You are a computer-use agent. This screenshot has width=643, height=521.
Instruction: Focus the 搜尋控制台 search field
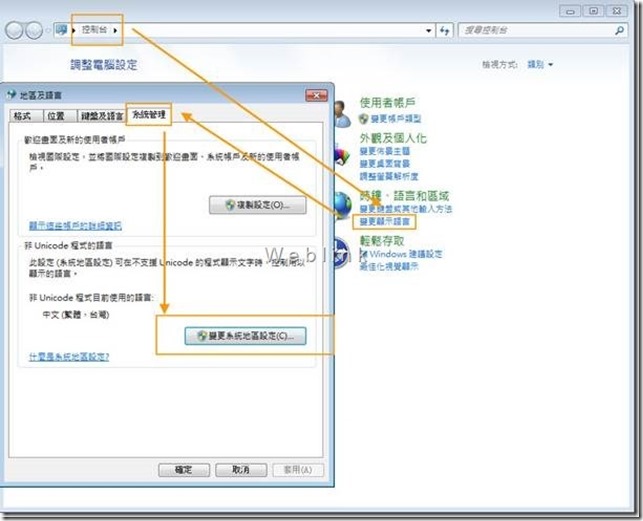(x=535, y=30)
